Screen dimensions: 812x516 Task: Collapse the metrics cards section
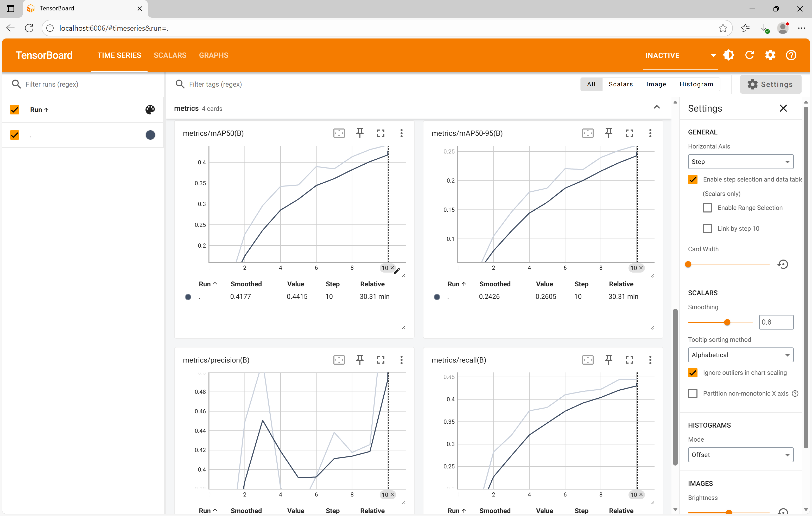[x=657, y=107]
